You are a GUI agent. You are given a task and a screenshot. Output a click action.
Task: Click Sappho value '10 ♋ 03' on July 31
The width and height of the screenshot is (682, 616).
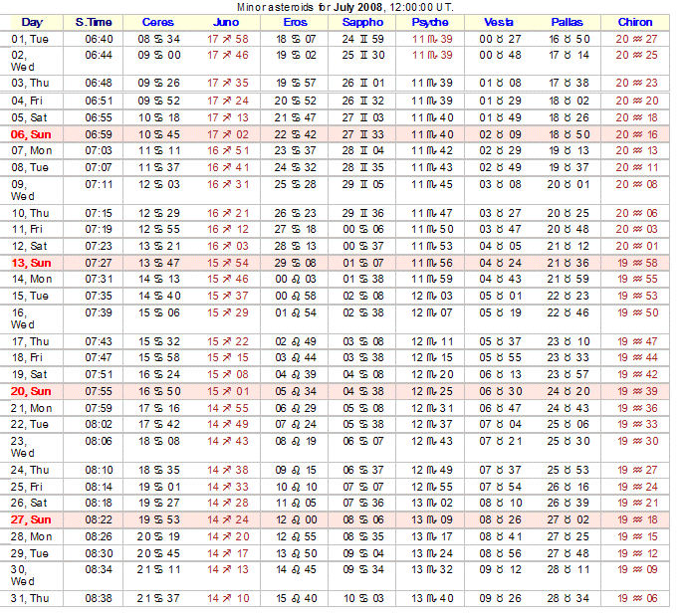coord(363,598)
